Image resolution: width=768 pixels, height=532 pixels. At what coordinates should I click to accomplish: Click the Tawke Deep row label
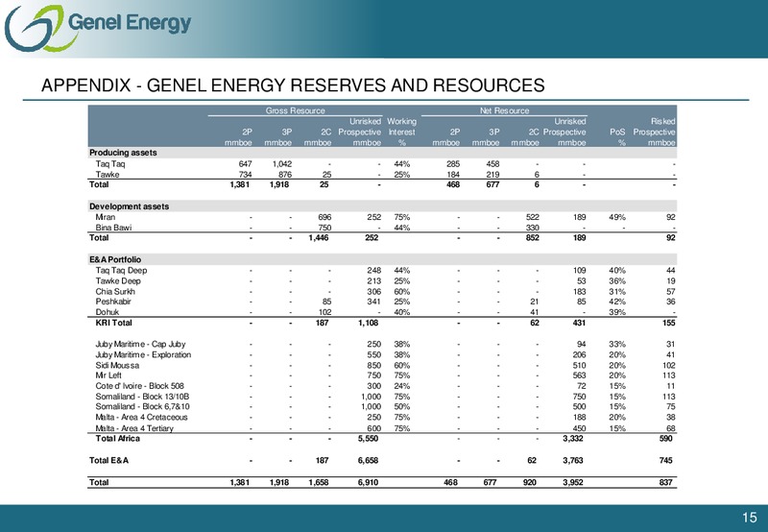pyautogui.click(x=118, y=280)
